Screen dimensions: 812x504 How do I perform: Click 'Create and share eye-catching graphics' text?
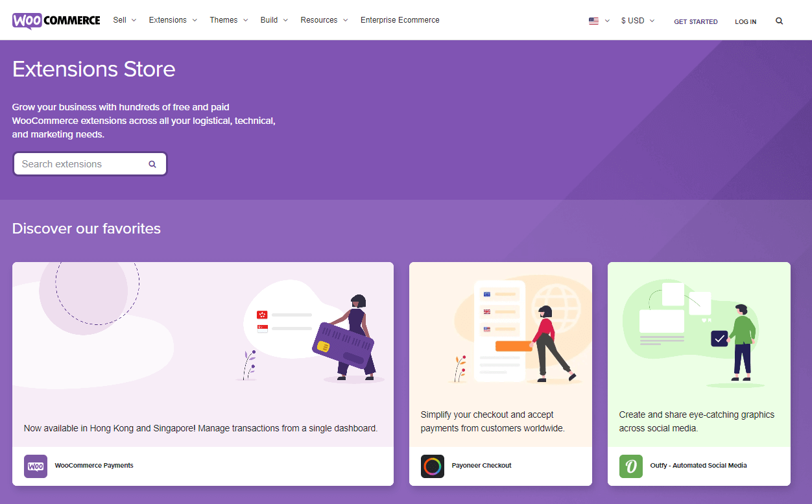click(697, 422)
